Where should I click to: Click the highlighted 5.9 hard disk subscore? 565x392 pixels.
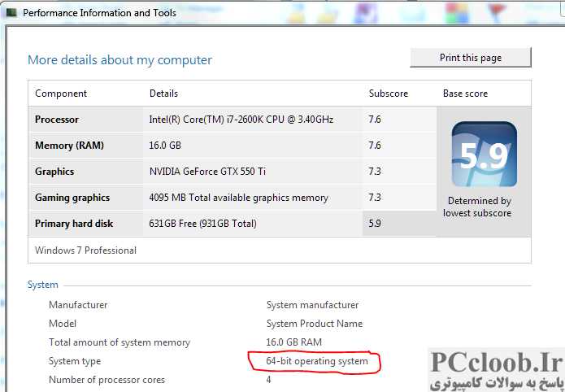coord(375,223)
